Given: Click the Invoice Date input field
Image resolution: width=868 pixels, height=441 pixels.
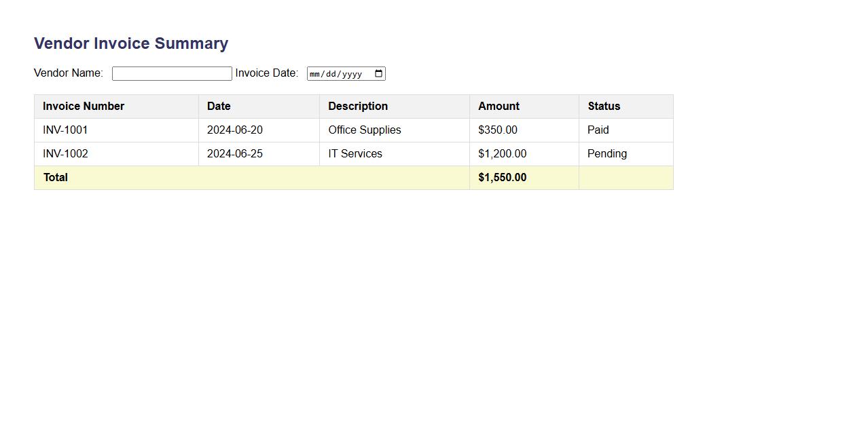Looking at the screenshot, I should click(338, 74).
